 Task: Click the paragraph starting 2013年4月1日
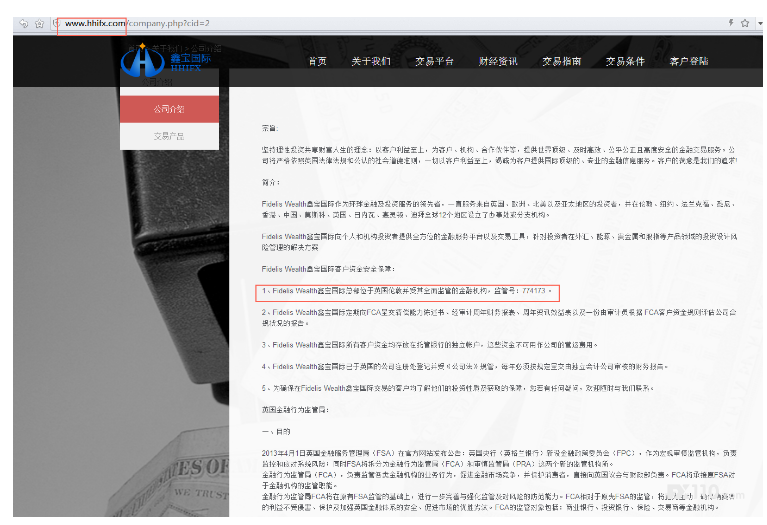tap(499, 458)
